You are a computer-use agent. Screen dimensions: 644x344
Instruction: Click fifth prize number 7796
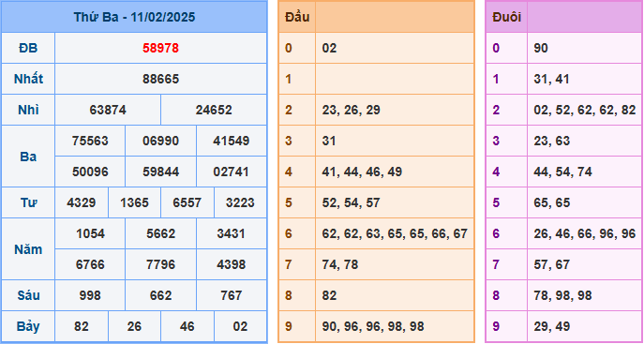point(160,264)
